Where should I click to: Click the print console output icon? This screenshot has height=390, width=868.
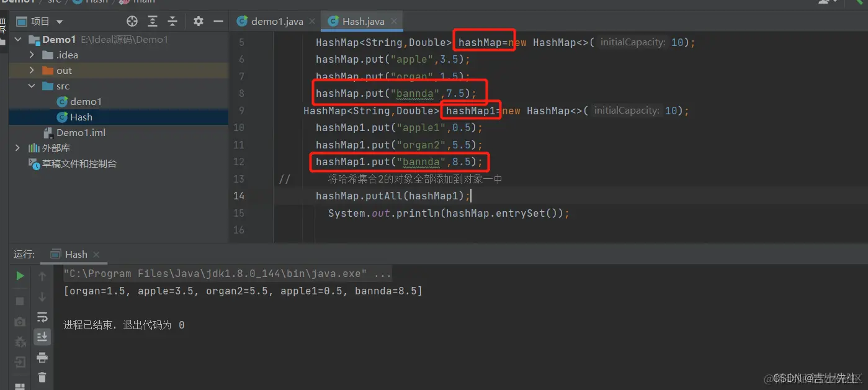point(42,357)
